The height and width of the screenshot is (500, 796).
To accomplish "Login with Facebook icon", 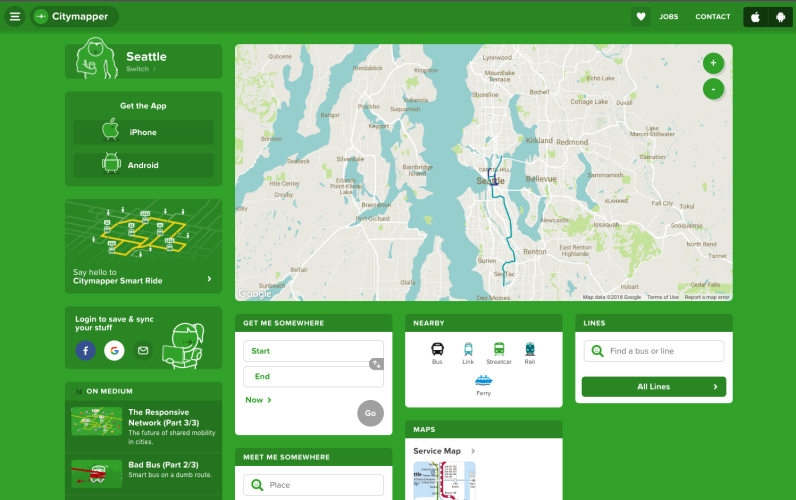I will tap(86, 350).
